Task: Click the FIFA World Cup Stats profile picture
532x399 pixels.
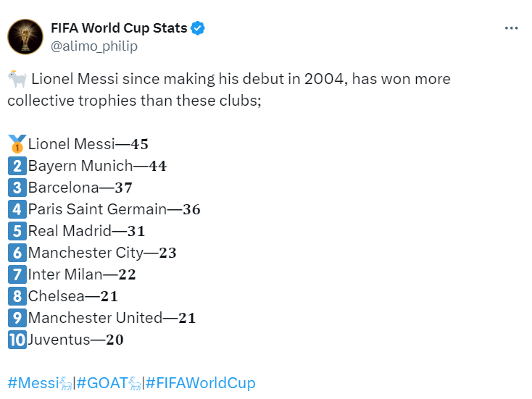Action: pyautogui.click(x=25, y=36)
